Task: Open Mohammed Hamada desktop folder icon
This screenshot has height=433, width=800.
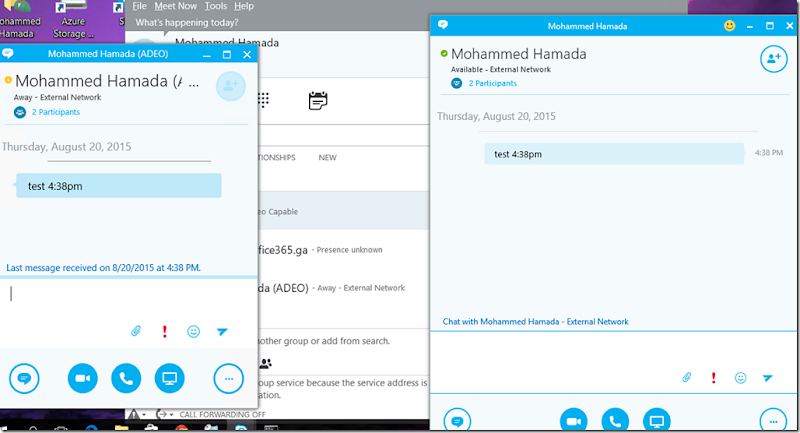Action: 19,20
